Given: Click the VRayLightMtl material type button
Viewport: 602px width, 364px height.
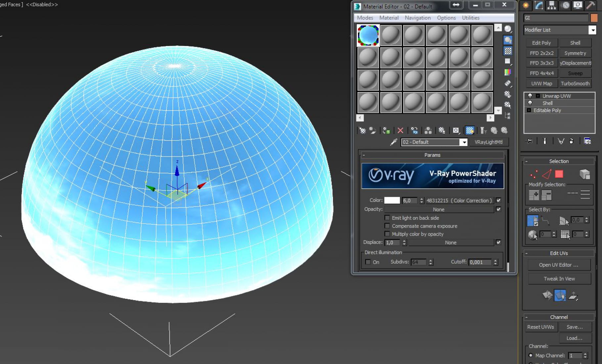Looking at the screenshot, I should 488,142.
